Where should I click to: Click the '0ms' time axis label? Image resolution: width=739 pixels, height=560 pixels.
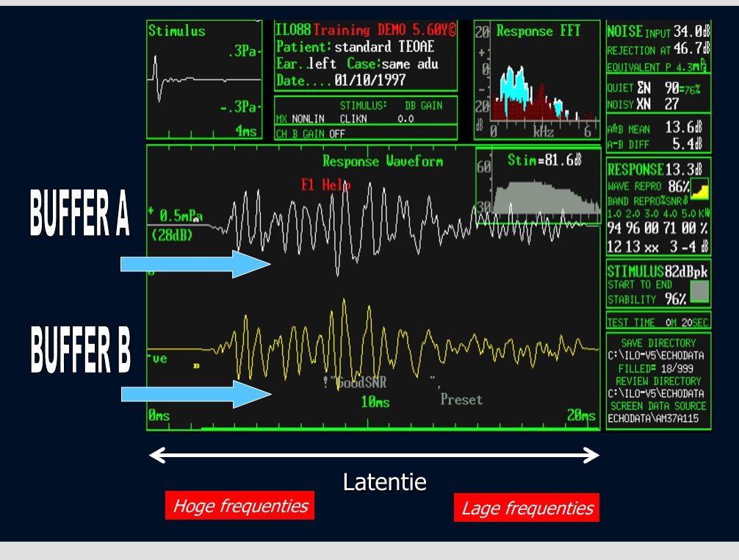(159, 416)
